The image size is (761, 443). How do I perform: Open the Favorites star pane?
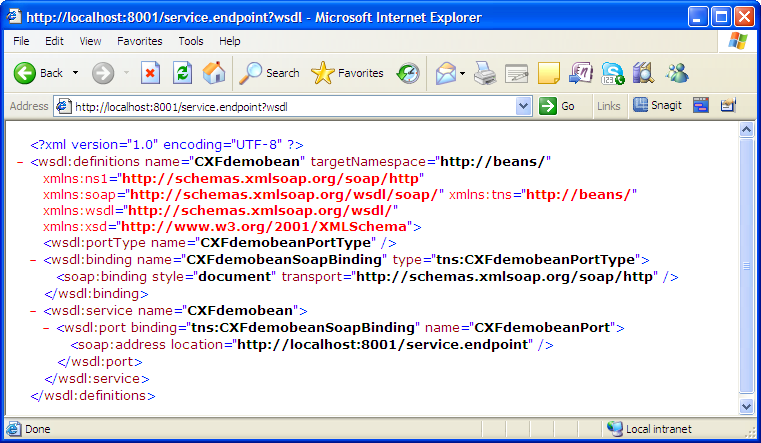(x=347, y=73)
